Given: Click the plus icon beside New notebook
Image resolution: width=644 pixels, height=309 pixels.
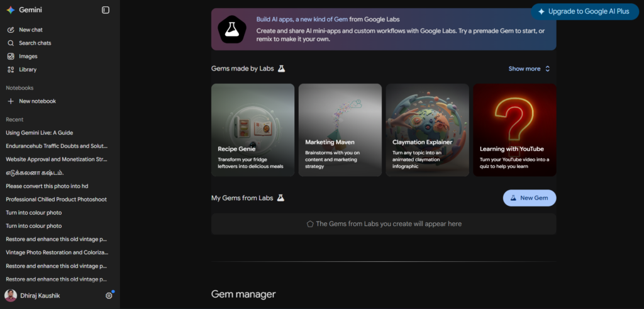Looking at the screenshot, I should coord(11,101).
